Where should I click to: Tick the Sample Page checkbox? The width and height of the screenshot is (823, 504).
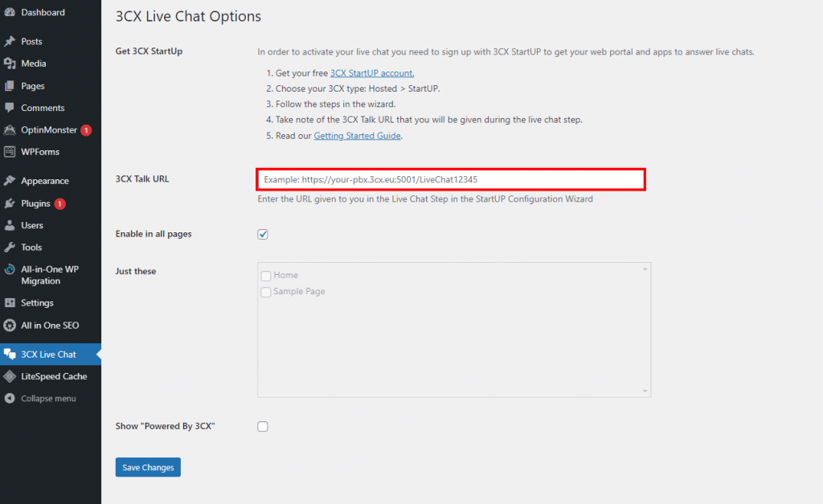[x=266, y=292]
